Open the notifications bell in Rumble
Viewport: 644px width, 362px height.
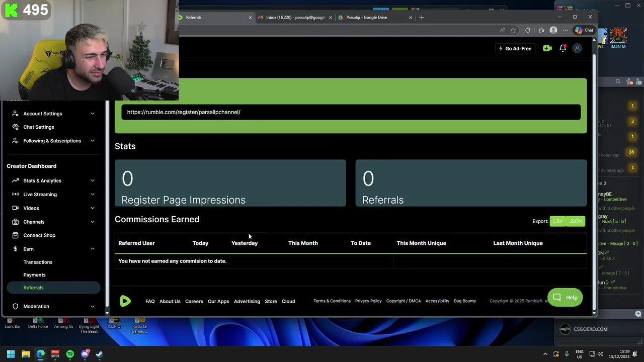(562, 48)
